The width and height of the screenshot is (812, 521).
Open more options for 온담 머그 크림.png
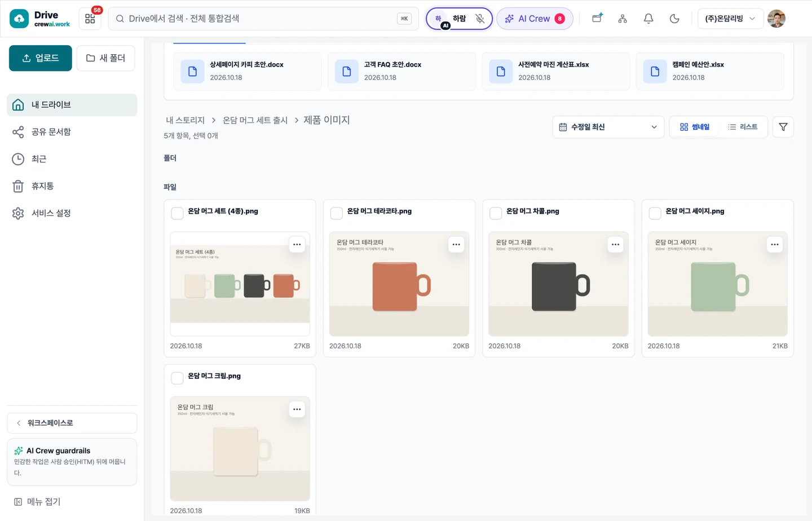297,409
